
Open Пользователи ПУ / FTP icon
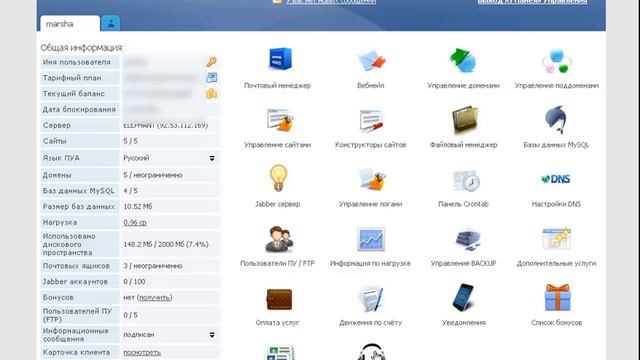279,239
